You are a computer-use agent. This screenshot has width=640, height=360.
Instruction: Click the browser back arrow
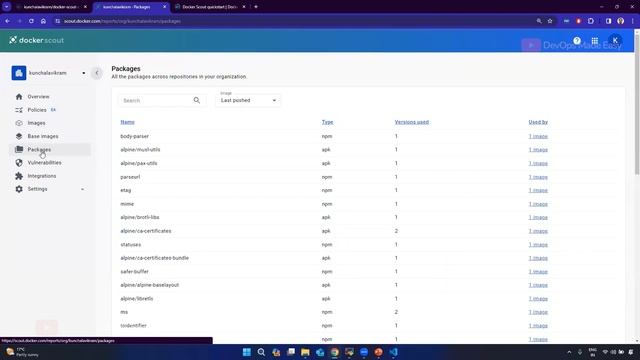pos(8,21)
